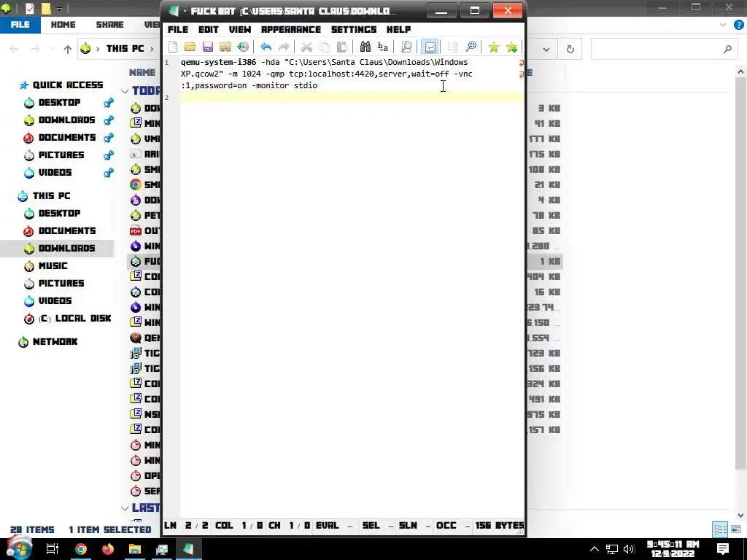Open Task View from the taskbar
The image size is (747, 560).
[x=52, y=549]
